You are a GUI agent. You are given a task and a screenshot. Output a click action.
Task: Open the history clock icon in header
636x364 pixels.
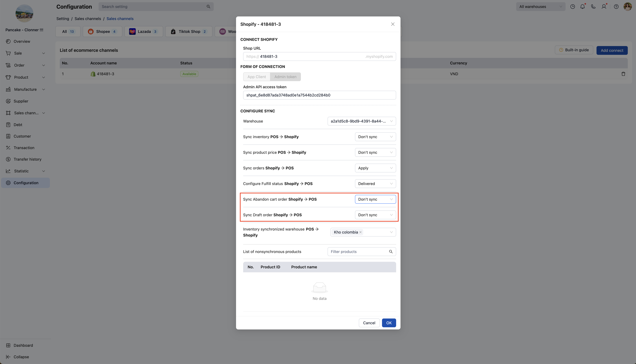click(573, 7)
